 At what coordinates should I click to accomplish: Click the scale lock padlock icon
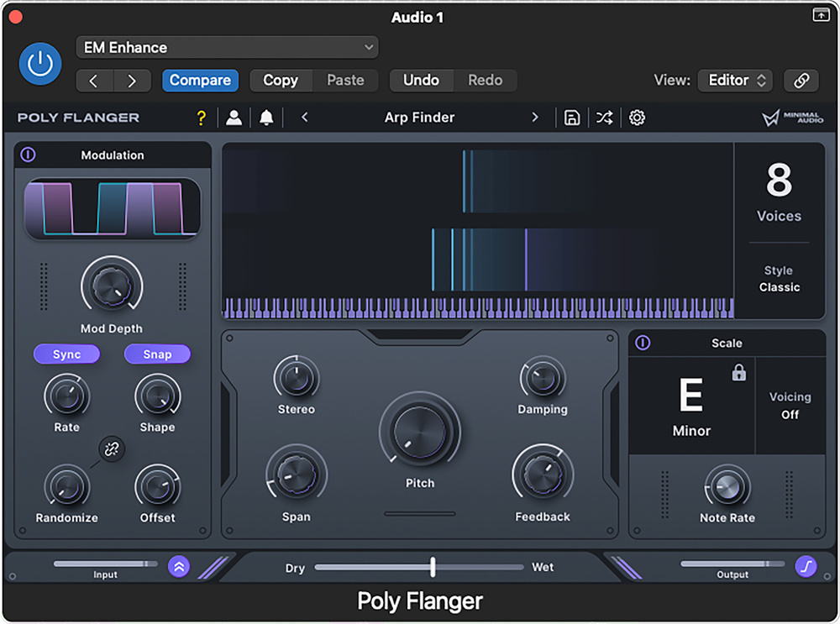click(738, 373)
